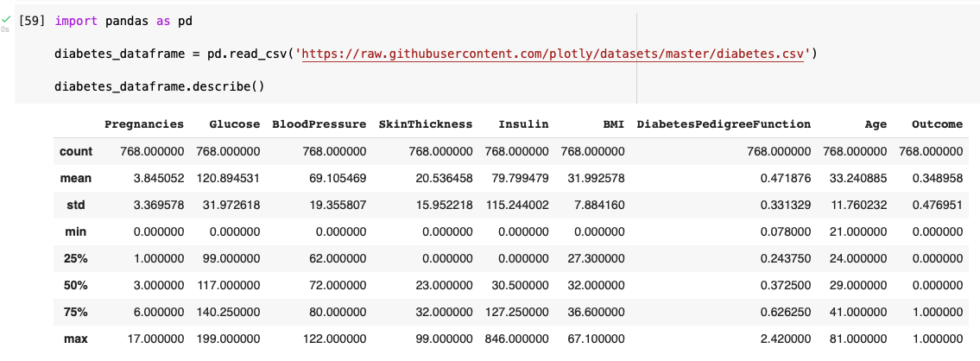
Task: Click the green execution success checkmark
Action: (x=5, y=18)
